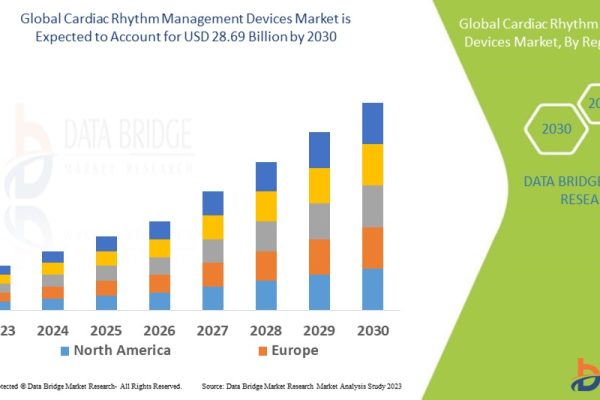
Task: Click the 2024 axis year label
Action: click(x=53, y=331)
